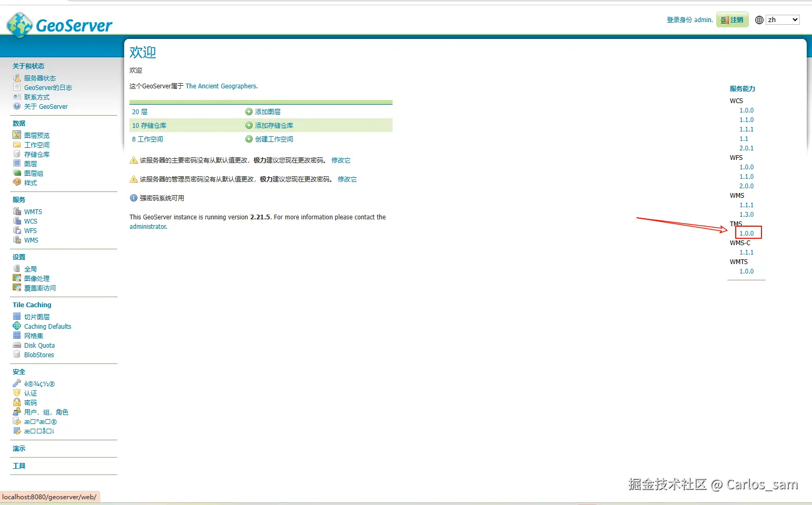Expand the Demos section heading
The height and width of the screenshot is (505, 812).
tap(19, 449)
